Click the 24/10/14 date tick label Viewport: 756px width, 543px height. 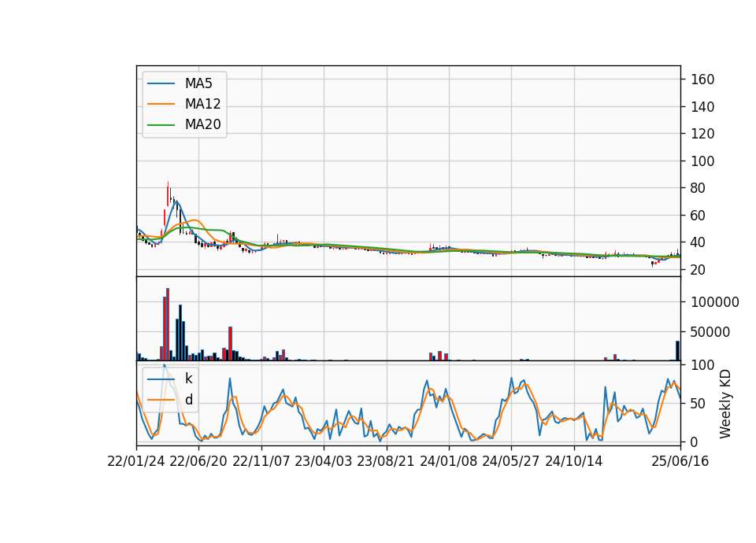click(574, 461)
